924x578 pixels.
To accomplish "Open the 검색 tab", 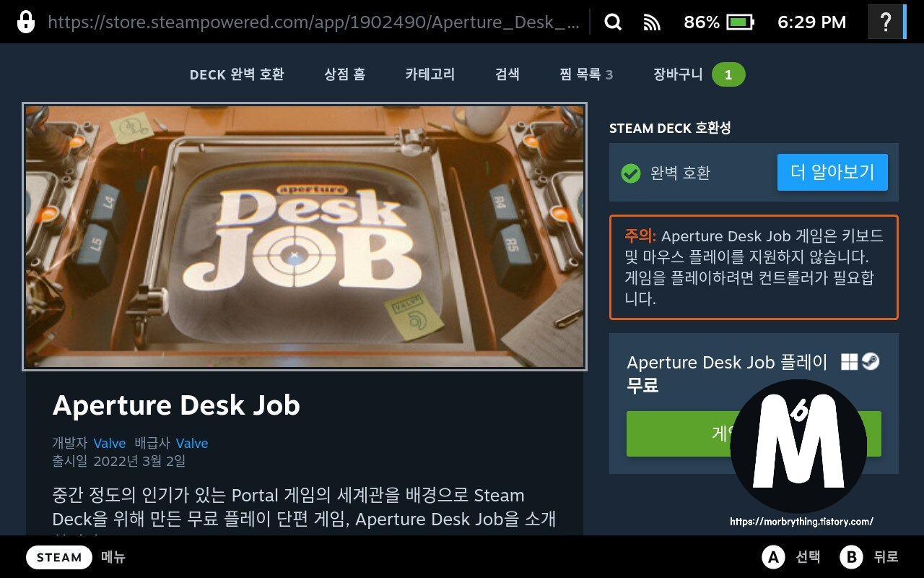I will click(x=507, y=74).
